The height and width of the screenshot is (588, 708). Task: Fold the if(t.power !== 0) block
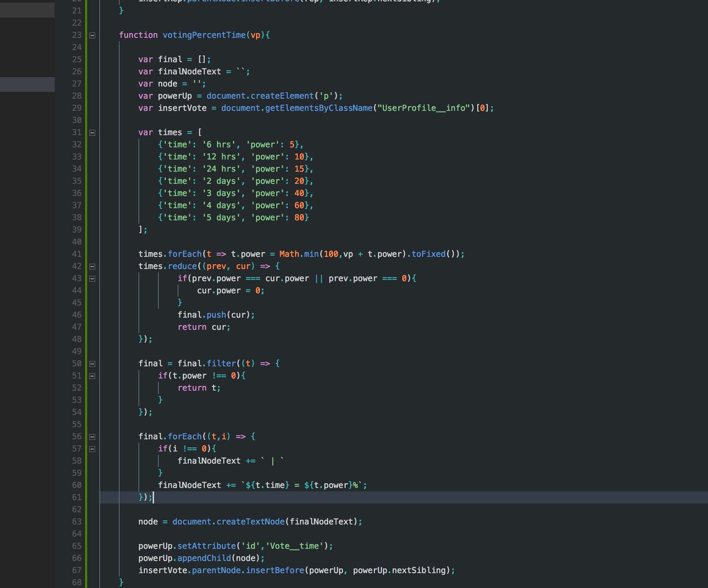(x=92, y=376)
